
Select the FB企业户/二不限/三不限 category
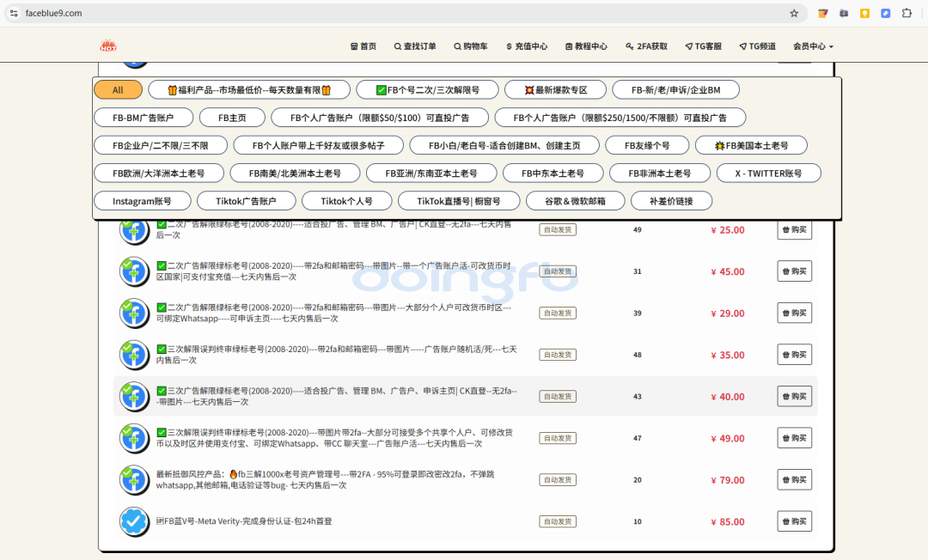161,145
